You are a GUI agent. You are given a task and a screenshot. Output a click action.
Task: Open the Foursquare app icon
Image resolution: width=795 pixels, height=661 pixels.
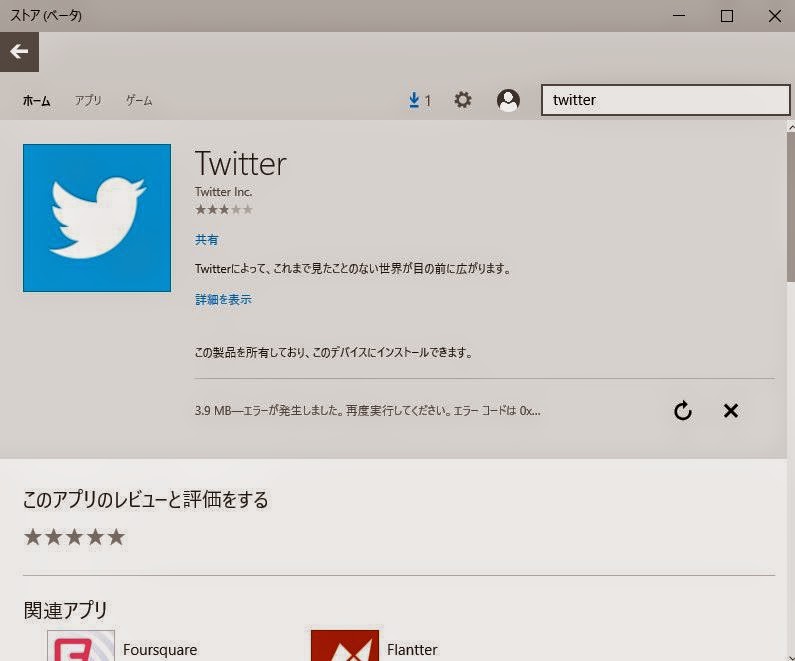81,645
